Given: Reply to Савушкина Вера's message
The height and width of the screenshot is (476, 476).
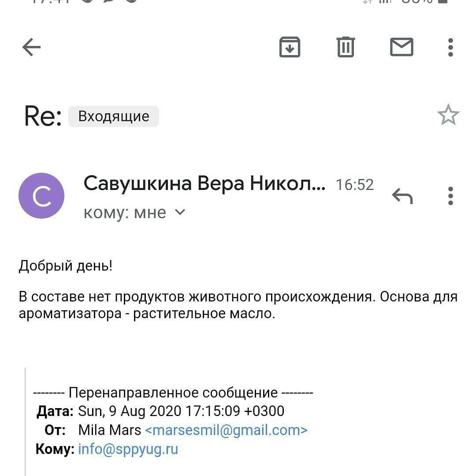Looking at the screenshot, I should pyautogui.click(x=402, y=196).
